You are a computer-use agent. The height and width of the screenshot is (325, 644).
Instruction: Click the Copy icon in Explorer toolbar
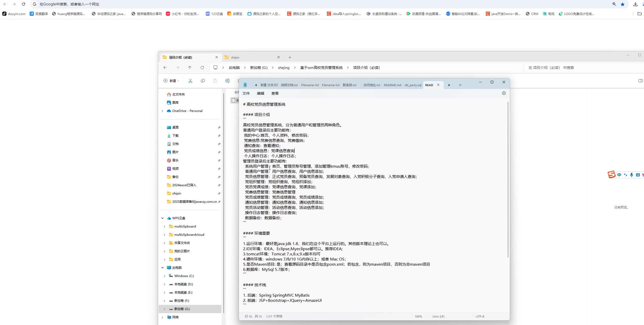203,81
